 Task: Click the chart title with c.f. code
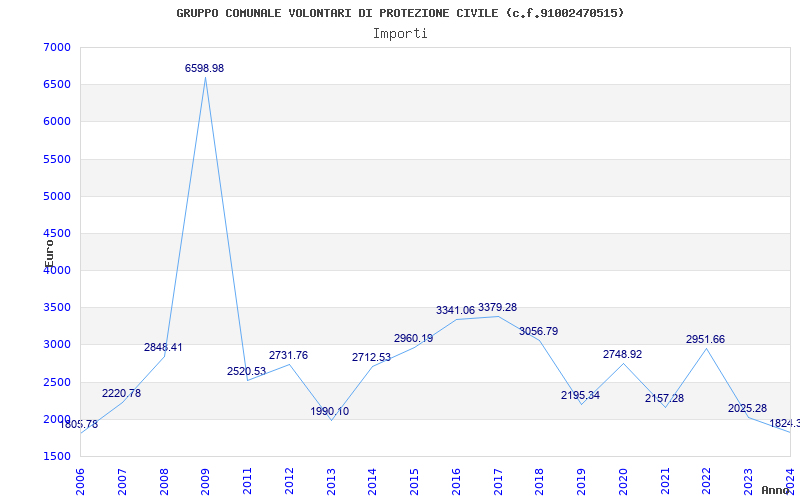coord(400,13)
